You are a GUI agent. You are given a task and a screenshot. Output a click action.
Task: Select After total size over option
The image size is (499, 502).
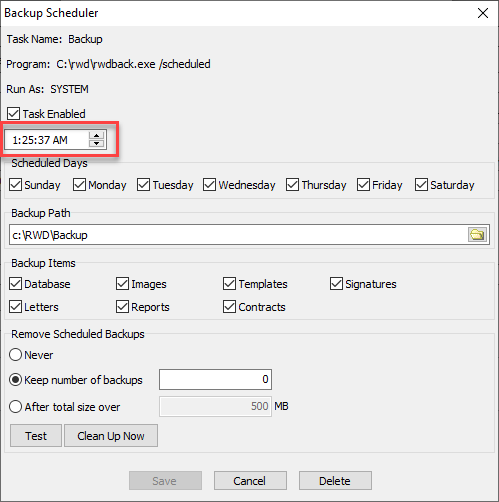16,407
